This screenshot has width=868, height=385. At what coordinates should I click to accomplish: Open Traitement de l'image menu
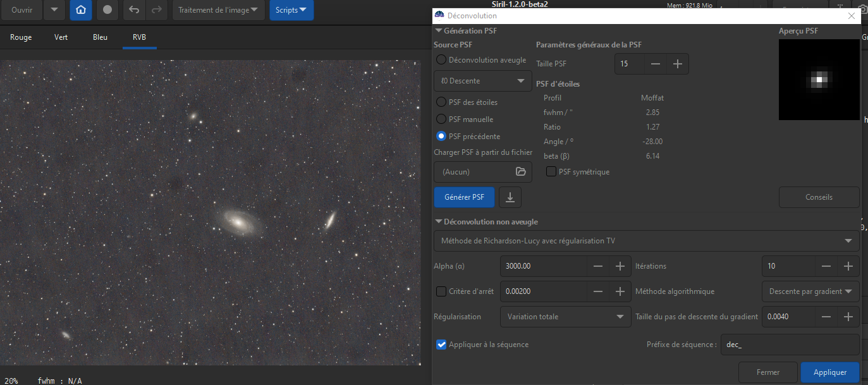218,10
